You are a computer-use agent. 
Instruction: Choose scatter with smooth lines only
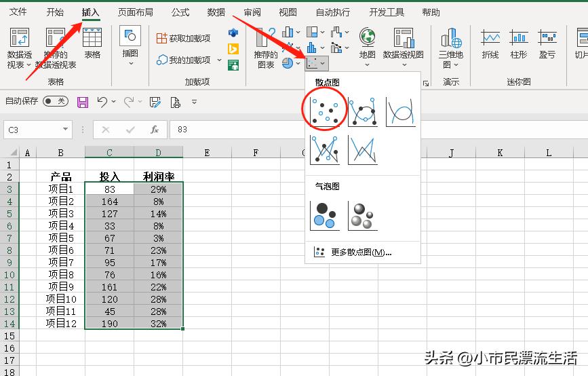tap(401, 111)
